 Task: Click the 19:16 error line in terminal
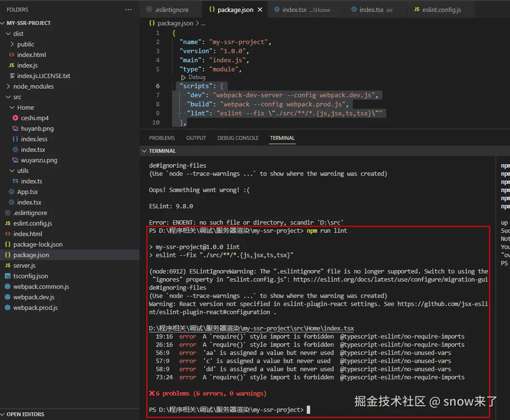(x=310, y=337)
